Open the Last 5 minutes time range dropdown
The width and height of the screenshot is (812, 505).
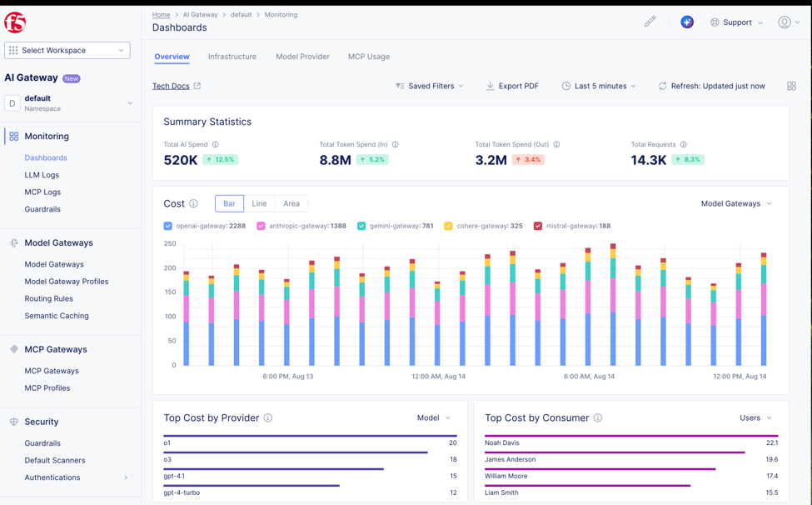pos(599,86)
